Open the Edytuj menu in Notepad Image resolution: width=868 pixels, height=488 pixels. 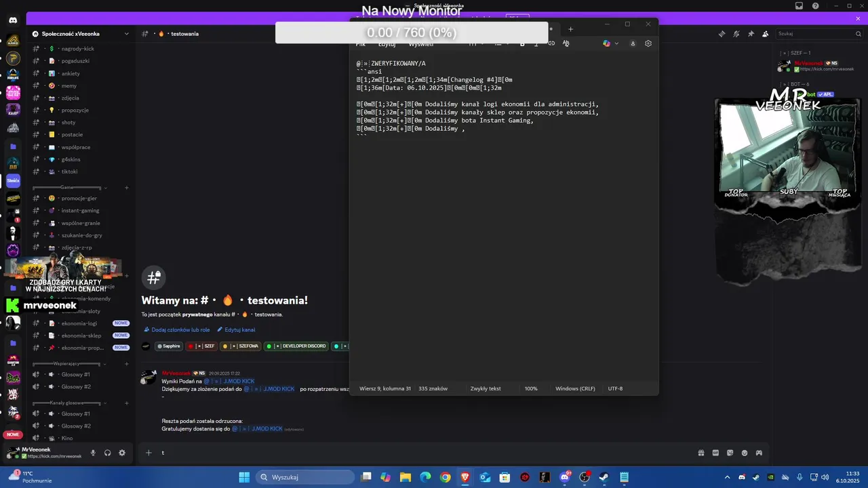click(387, 44)
